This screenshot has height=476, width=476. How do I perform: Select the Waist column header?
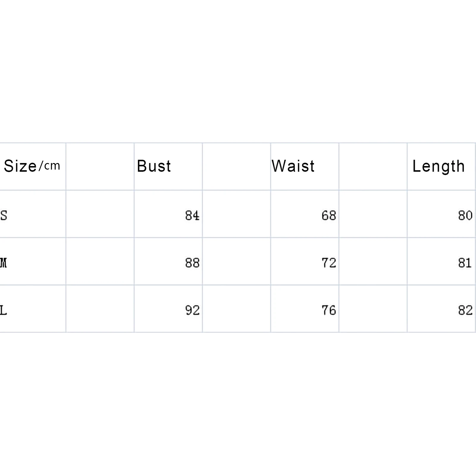(293, 166)
